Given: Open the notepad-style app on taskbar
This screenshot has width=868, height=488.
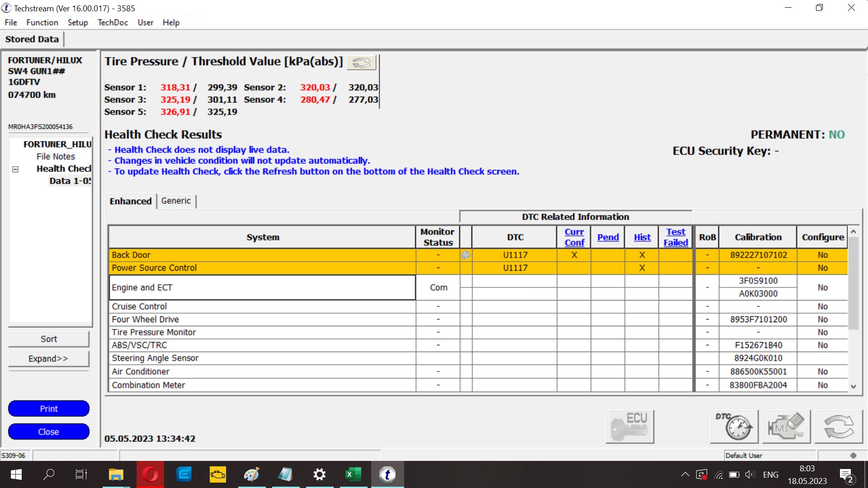Looking at the screenshot, I should point(286,474).
